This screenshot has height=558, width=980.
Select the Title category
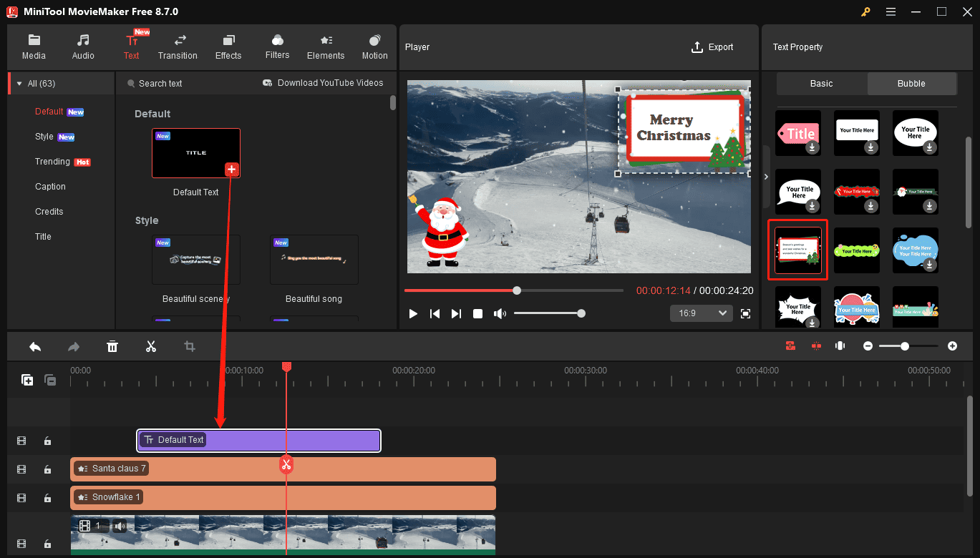43,237
